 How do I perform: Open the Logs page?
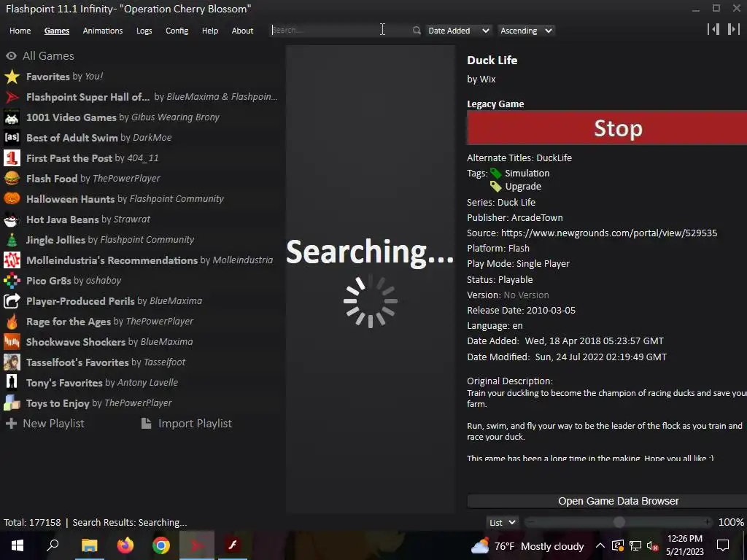(144, 31)
